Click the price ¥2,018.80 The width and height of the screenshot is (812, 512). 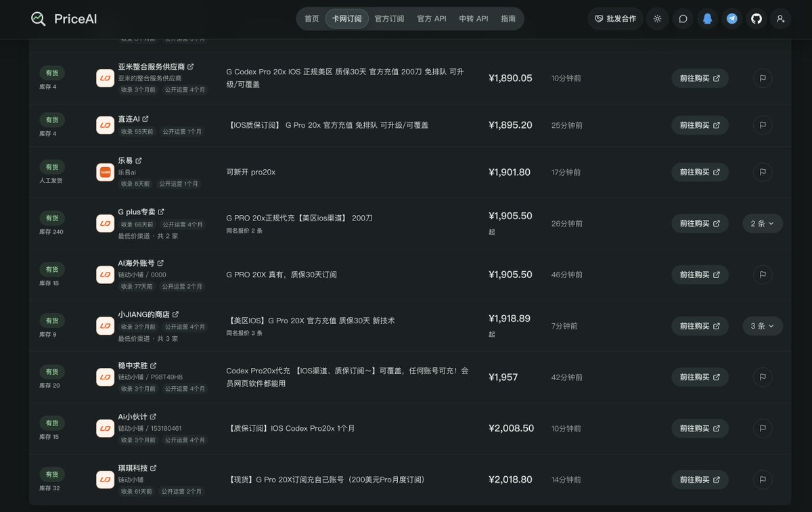(510, 480)
